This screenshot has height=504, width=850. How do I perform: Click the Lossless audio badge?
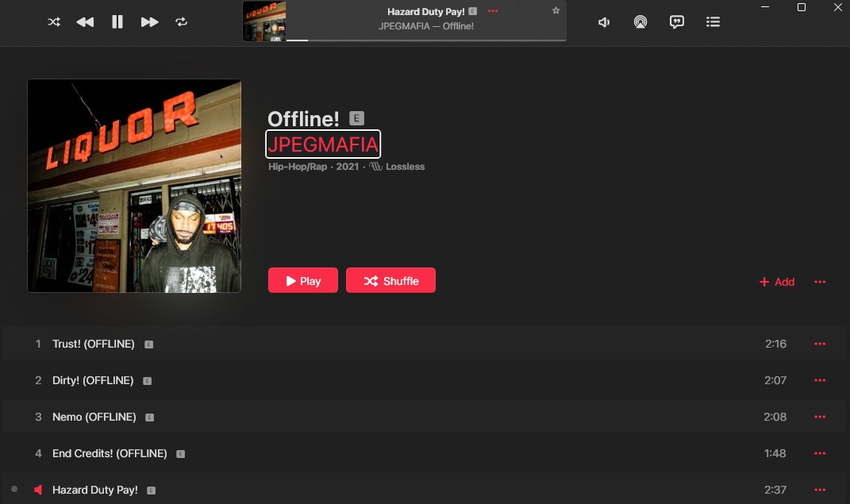[x=398, y=167]
